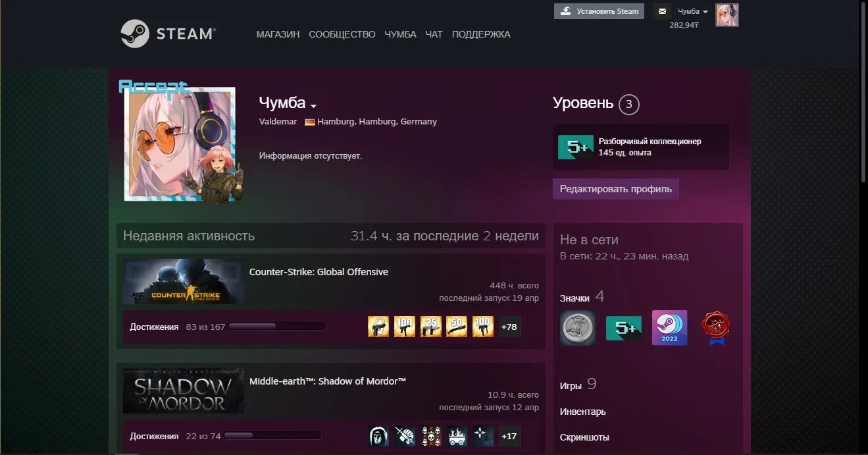Click the 31.4 ч. за последние 2 недели text

click(x=444, y=236)
